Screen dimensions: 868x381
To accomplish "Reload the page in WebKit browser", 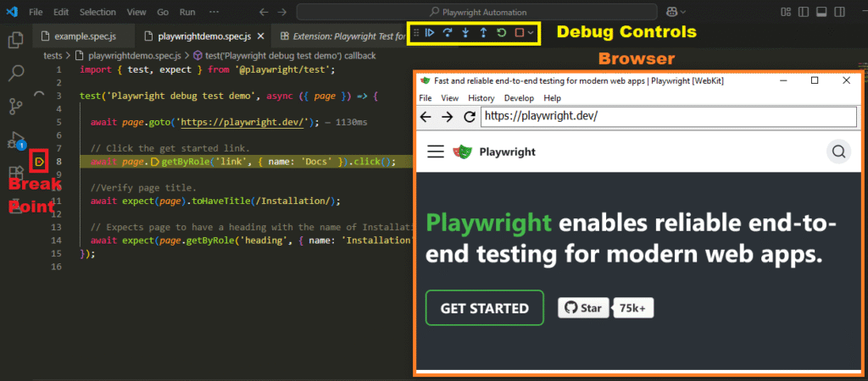I will pyautogui.click(x=470, y=117).
